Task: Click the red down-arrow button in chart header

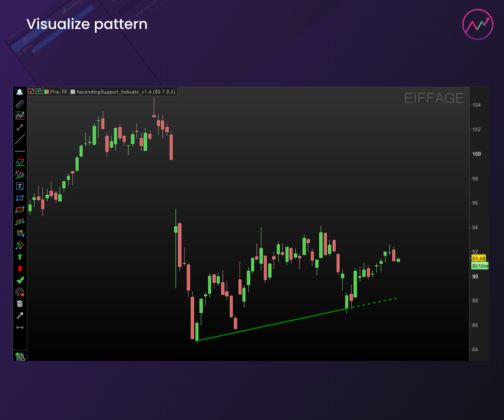Action: pos(31,91)
